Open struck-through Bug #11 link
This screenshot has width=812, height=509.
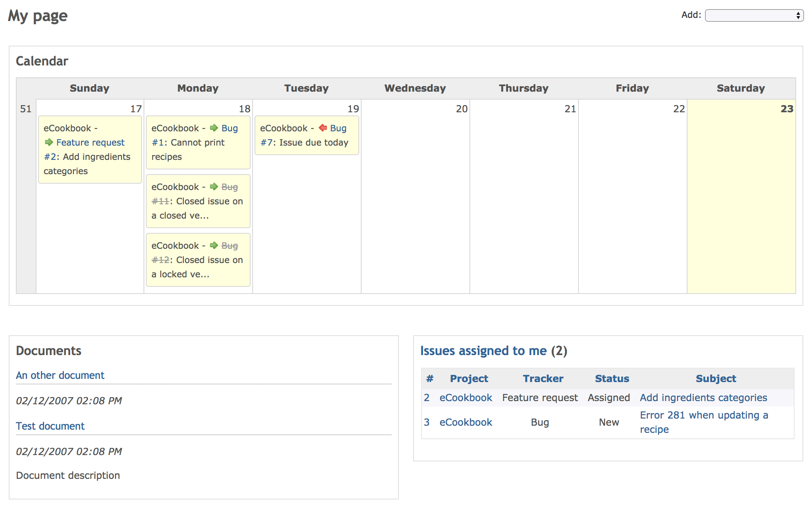coord(230,187)
